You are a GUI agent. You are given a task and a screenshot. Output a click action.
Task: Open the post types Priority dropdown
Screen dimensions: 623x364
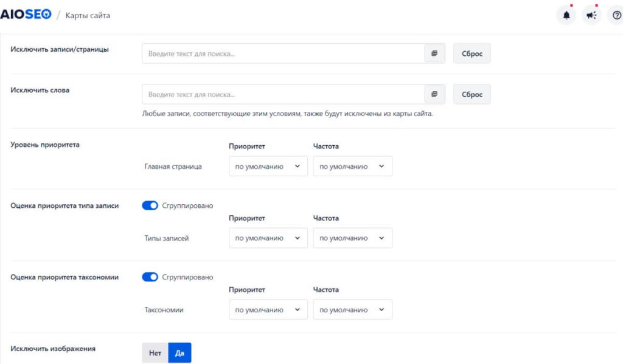pos(268,238)
